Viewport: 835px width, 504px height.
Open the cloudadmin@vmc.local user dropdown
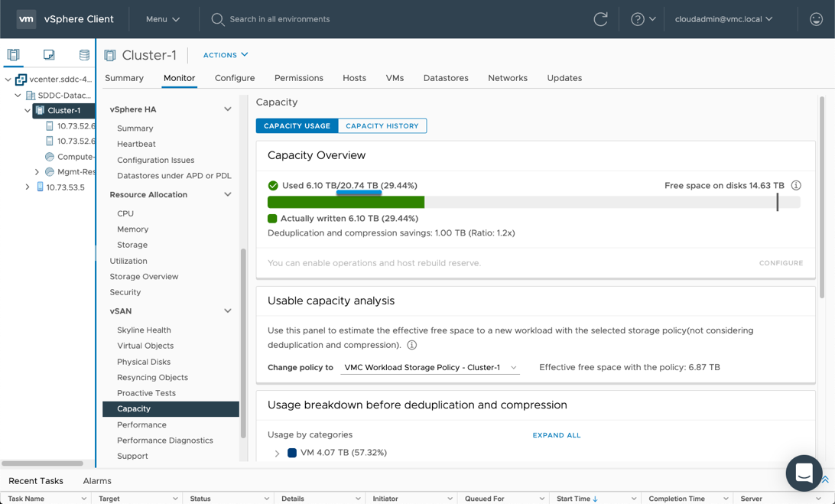tap(723, 19)
